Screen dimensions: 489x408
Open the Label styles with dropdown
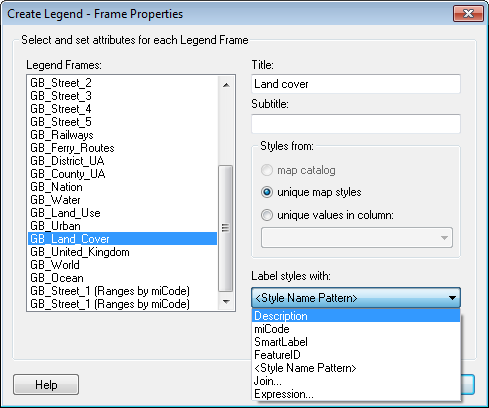[x=356, y=298]
